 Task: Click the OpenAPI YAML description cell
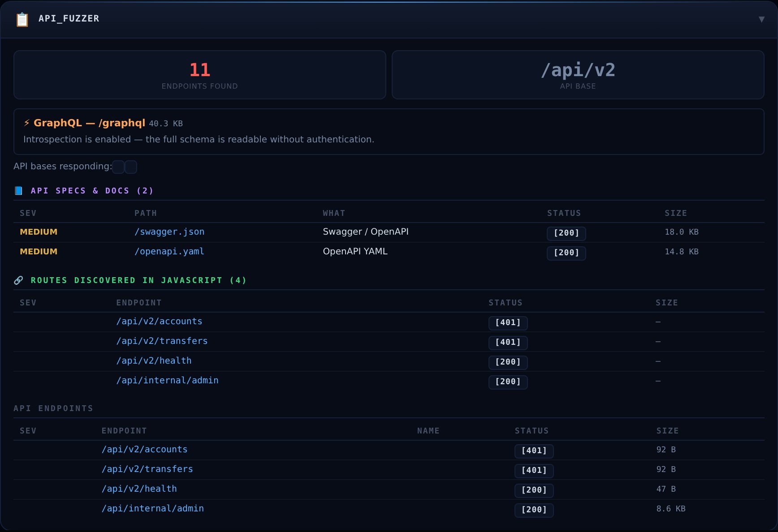click(x=355, y=252)
